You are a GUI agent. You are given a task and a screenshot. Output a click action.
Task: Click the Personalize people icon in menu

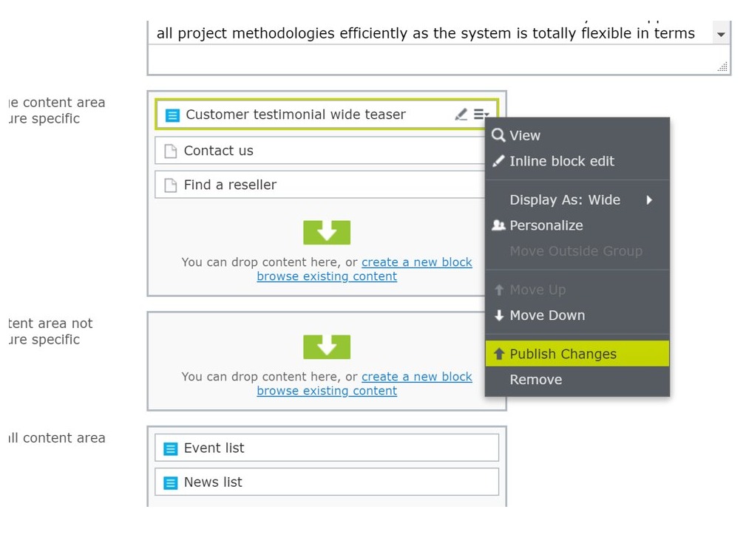coord(499,225)
